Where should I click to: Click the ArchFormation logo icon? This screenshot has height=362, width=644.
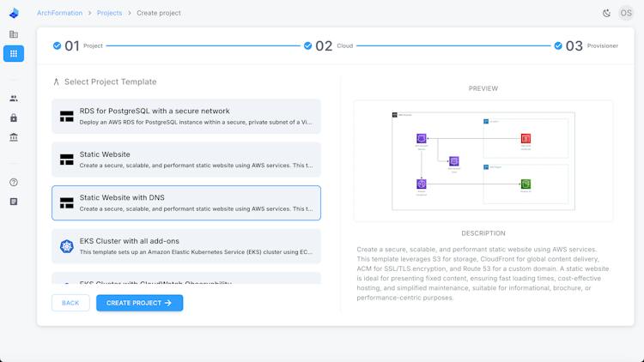pos(14,13)
